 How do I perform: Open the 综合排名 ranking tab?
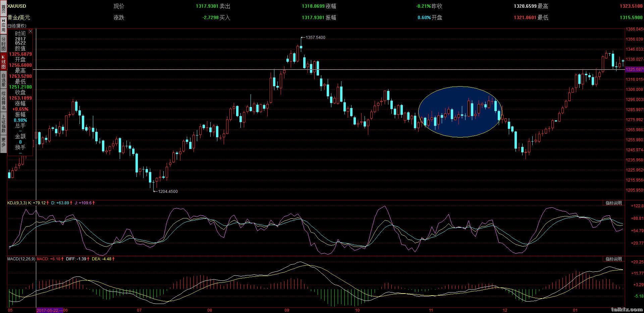coord(3,101)
